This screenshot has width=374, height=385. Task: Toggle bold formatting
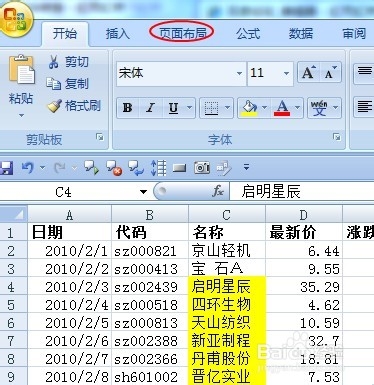pyautogui.click(x=127, y=108)
